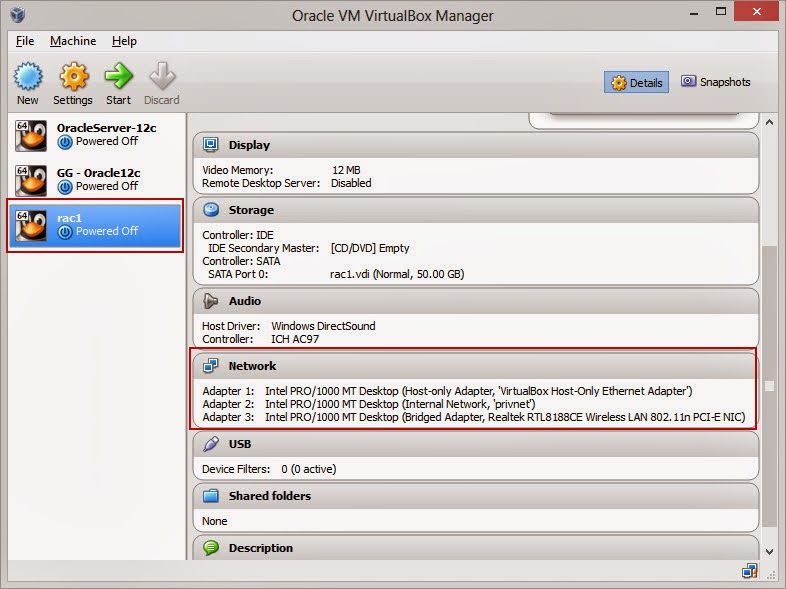Click the 'Video Memory:' label
Viewport: 786px width, 589px height.
[238, 170]
